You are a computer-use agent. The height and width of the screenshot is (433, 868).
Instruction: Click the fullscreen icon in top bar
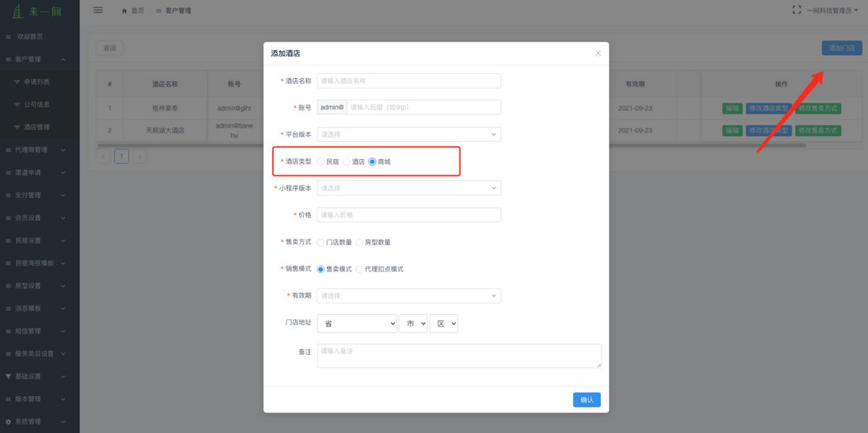tap(797, 10)
